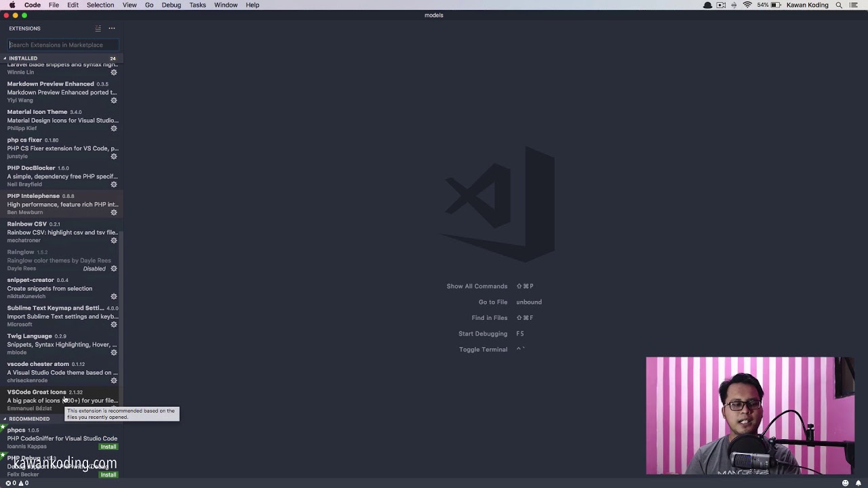The height and width of the screenshot is (488, 868).
Task: Open gear menu for Sublime Text Keymap
Action: tap(114, 325)
